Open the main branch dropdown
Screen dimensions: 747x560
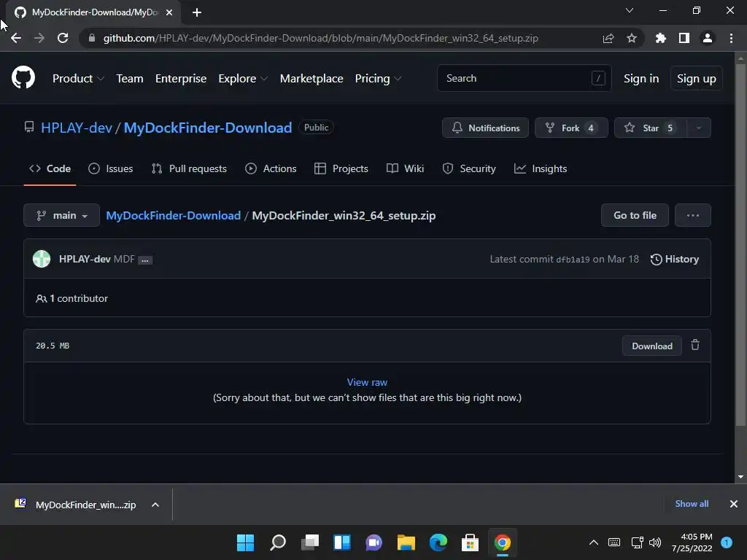coord(61,215)
